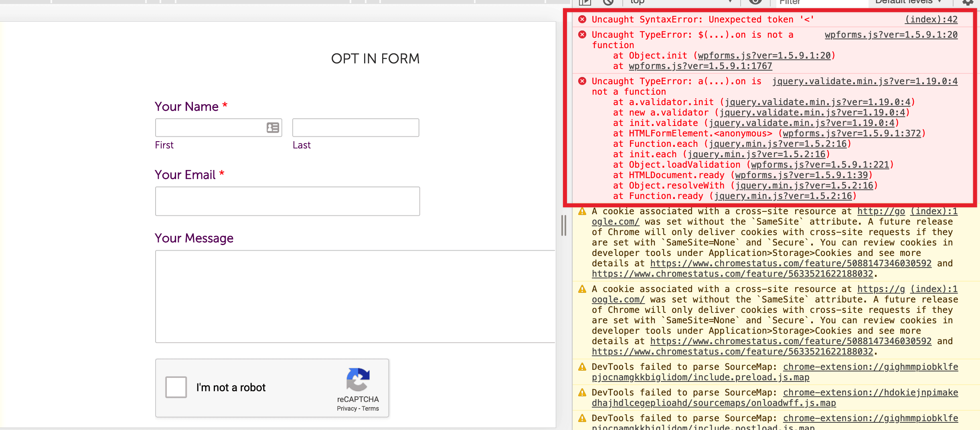Click the warning icon of the http://google.com cookie message
Image resolution: width=980 pixels, height=430 pixels.
point(582,211)
